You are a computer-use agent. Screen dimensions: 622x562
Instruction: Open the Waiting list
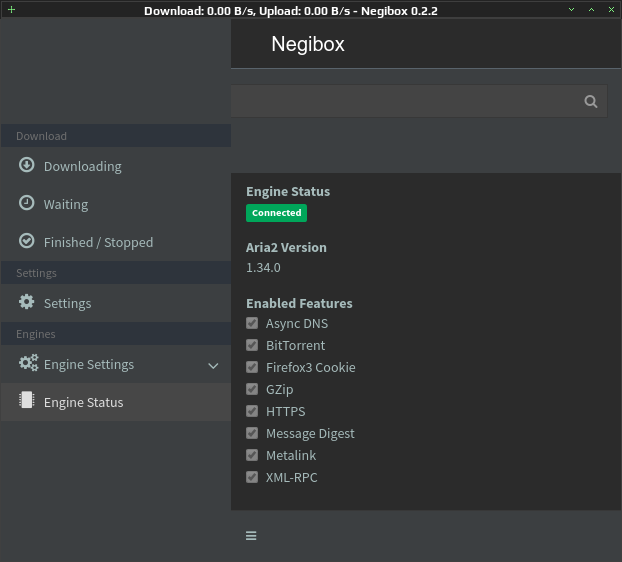pos(116,204)
